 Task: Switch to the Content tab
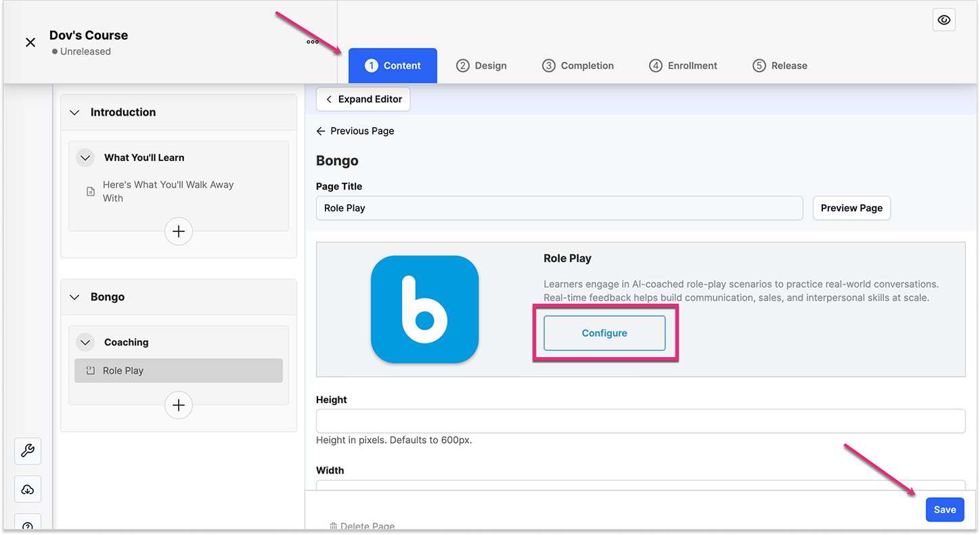pos(393,66)
